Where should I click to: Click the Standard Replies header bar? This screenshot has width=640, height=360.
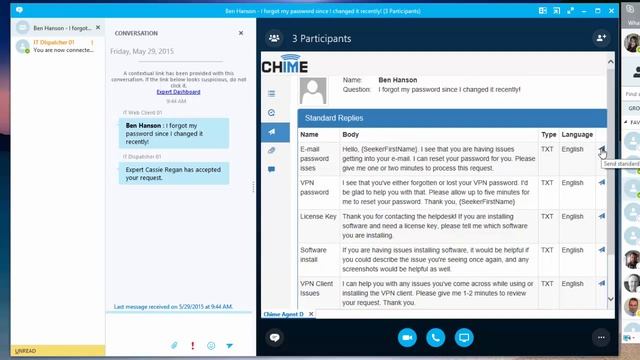coord(452,118)
